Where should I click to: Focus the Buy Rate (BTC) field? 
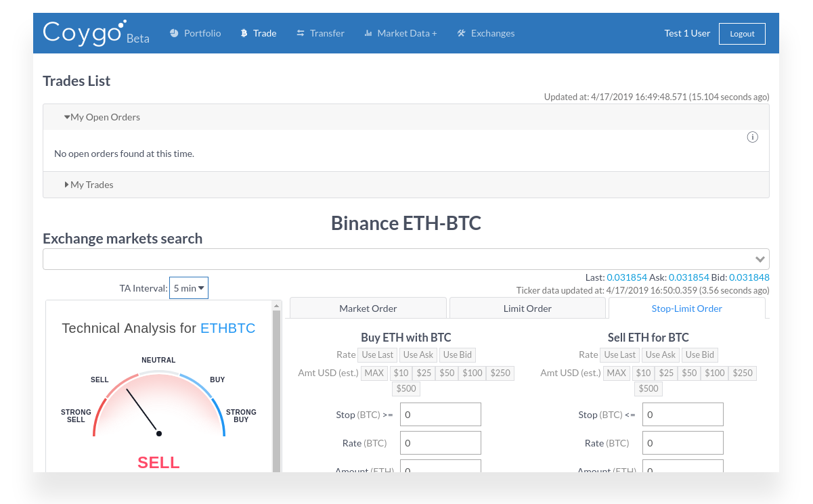[441, 443]
